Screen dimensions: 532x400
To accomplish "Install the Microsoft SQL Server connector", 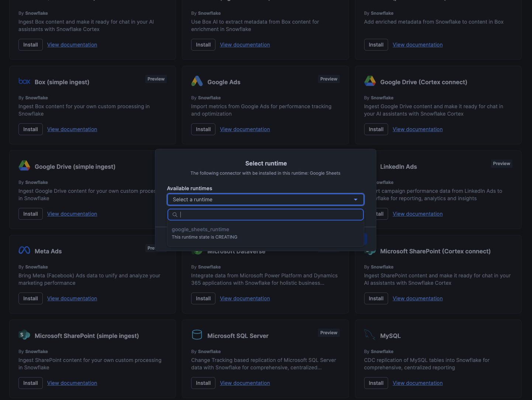I will click(x=203, y=383).
